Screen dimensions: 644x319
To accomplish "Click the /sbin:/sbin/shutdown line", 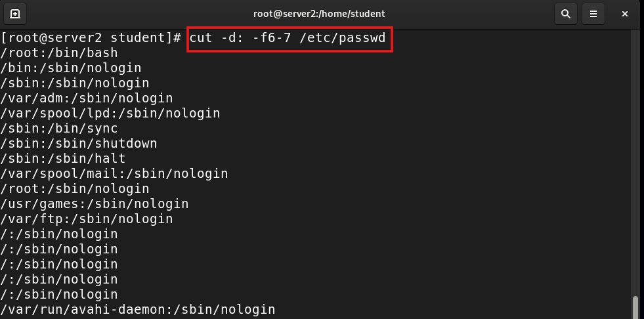I will click(79, 143).
